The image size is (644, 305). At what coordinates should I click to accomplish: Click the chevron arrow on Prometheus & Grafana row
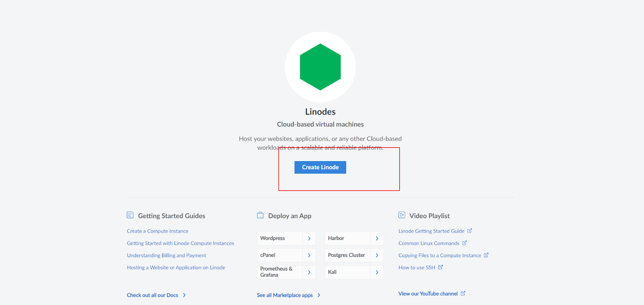click(x=309, y=272)
